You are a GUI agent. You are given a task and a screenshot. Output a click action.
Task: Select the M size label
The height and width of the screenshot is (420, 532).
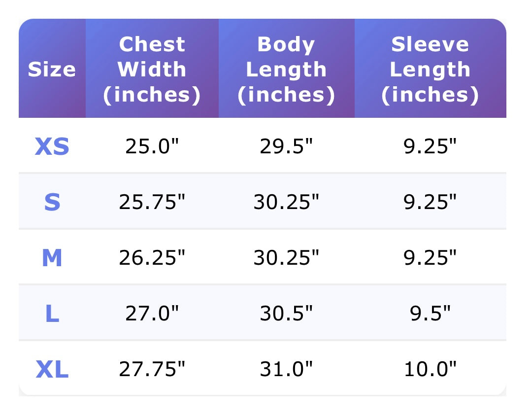52,258
